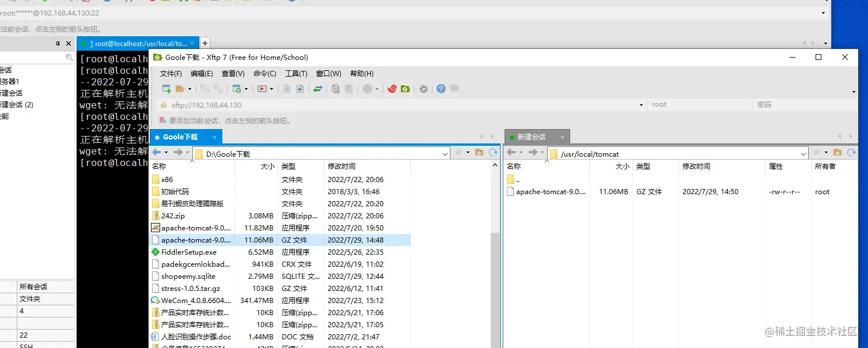Sort remote pane by 属性 column
Viewport: 868px width, 348px height.
(x=787, y=167)
